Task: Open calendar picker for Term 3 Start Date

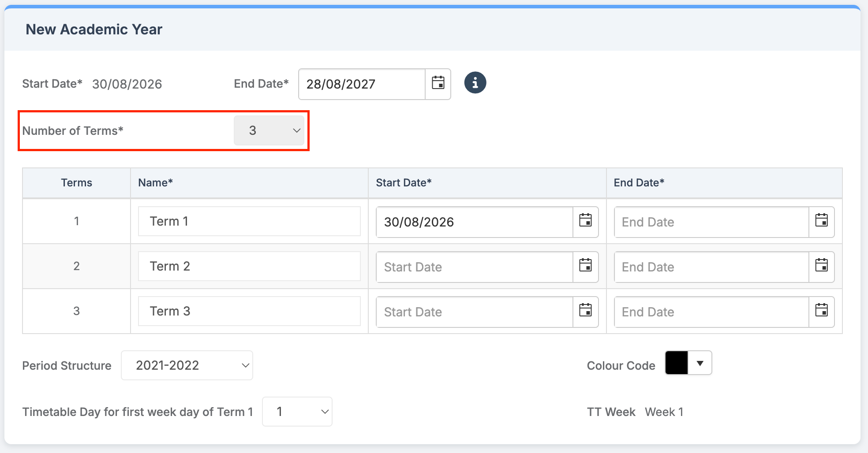Action: point(585,312)
